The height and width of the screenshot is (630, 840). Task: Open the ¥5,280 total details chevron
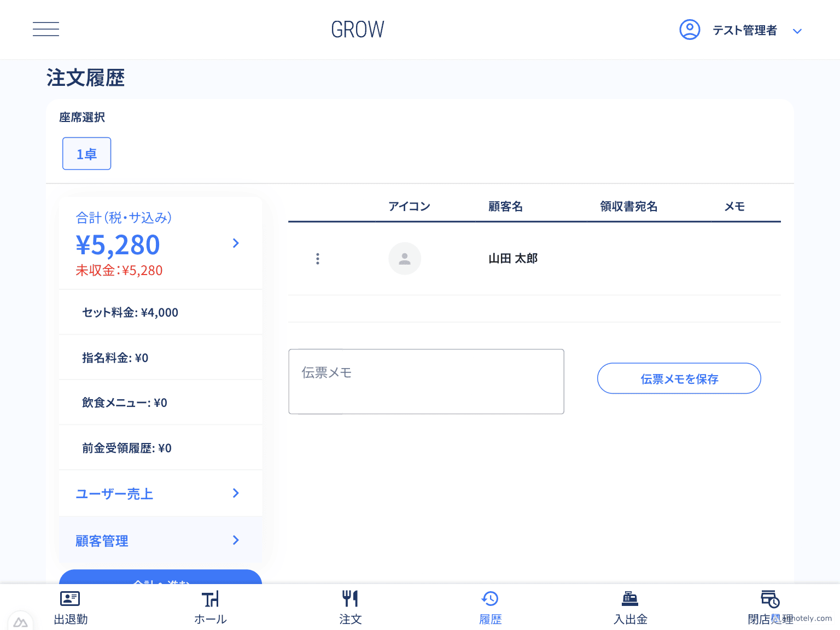click(x=236, y=243)
